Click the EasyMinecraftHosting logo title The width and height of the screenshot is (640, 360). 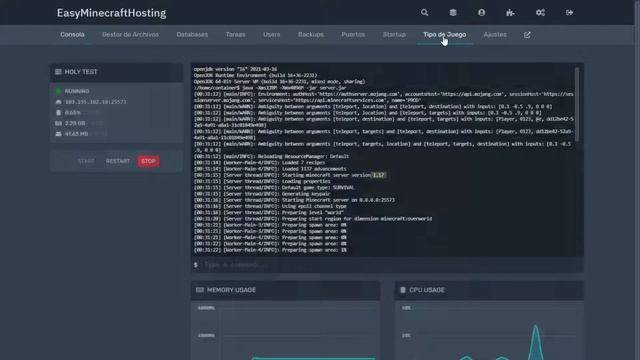tap(111, 13)
